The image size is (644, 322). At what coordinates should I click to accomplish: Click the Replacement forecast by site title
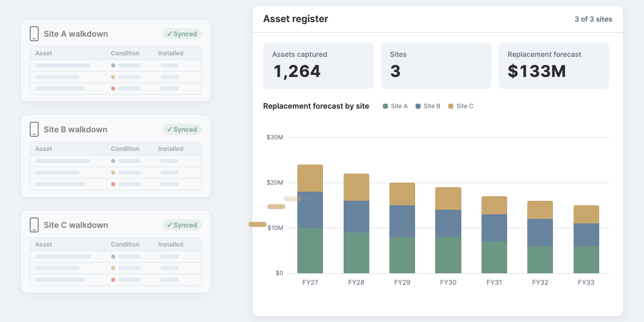pyautogui.click(x=316, y=106)
